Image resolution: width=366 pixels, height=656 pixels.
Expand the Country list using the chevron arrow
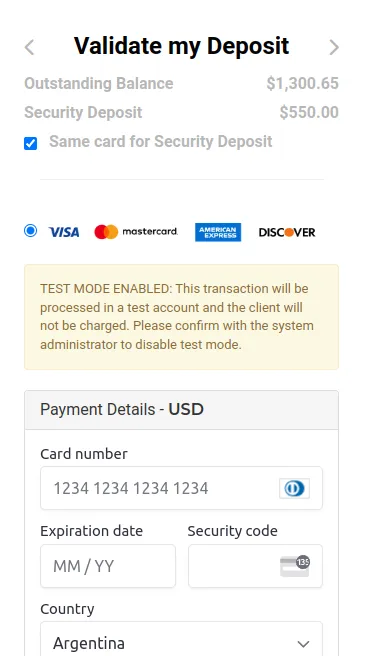(x=303, y=643)
